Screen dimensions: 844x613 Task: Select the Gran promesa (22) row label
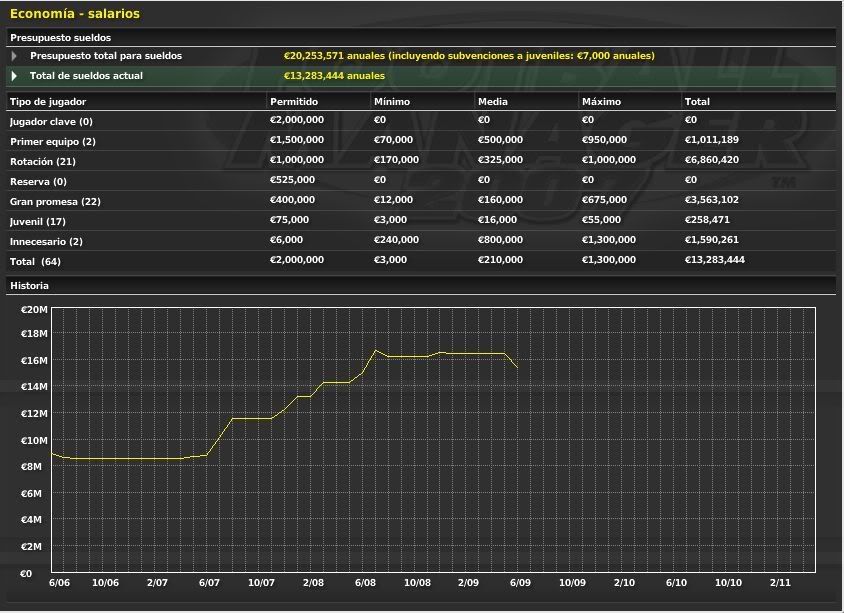55,201
